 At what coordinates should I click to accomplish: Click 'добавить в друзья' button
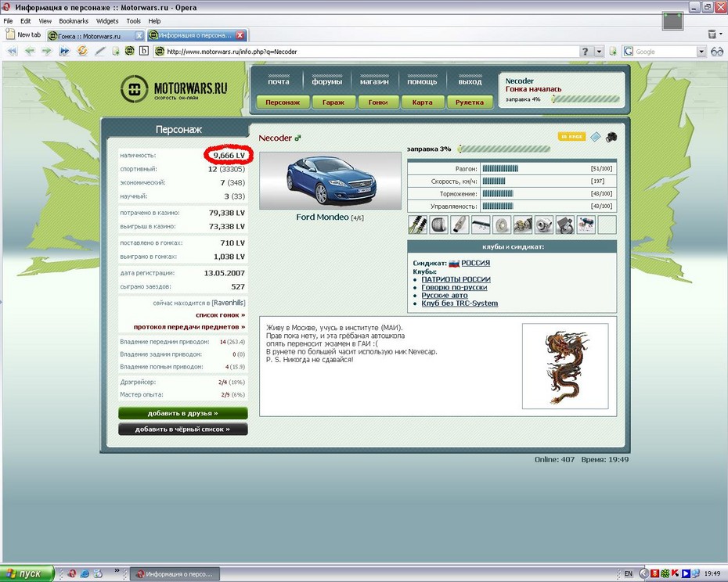coord(183,413)
